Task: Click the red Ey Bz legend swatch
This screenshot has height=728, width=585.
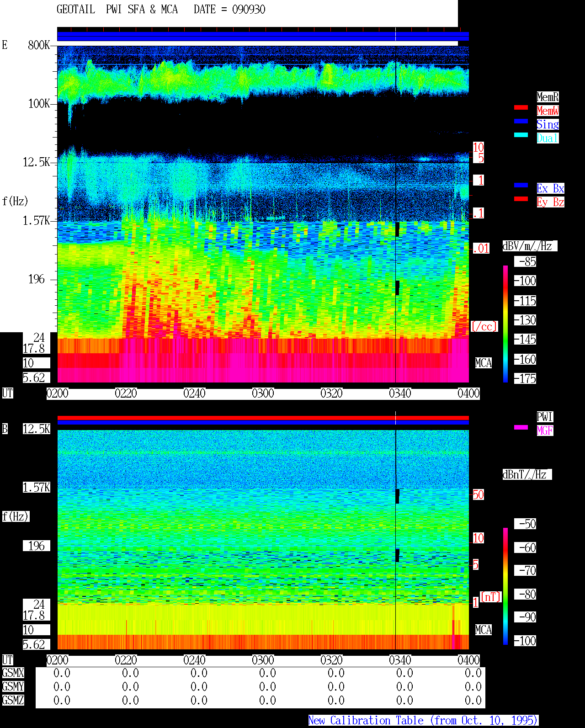Action: tap(521, 199)
